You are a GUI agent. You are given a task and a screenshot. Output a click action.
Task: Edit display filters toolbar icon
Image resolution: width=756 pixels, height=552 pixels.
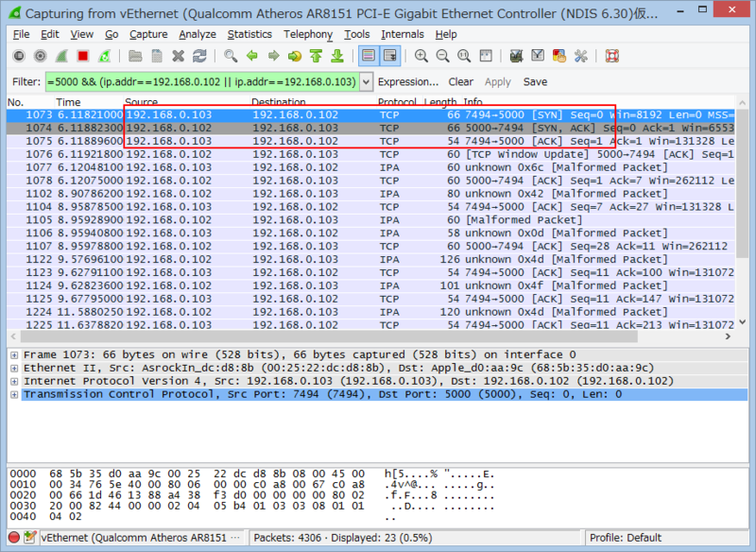coord(538,56)
